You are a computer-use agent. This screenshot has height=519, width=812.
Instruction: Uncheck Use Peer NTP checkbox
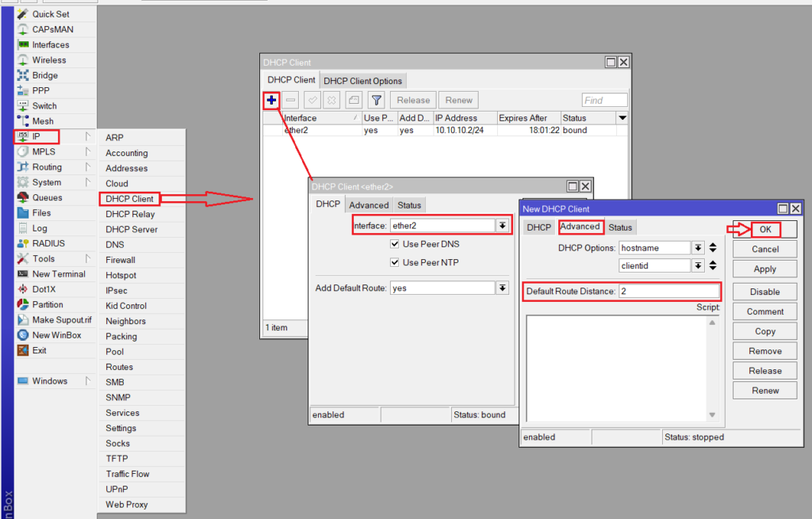click(395, 262)
